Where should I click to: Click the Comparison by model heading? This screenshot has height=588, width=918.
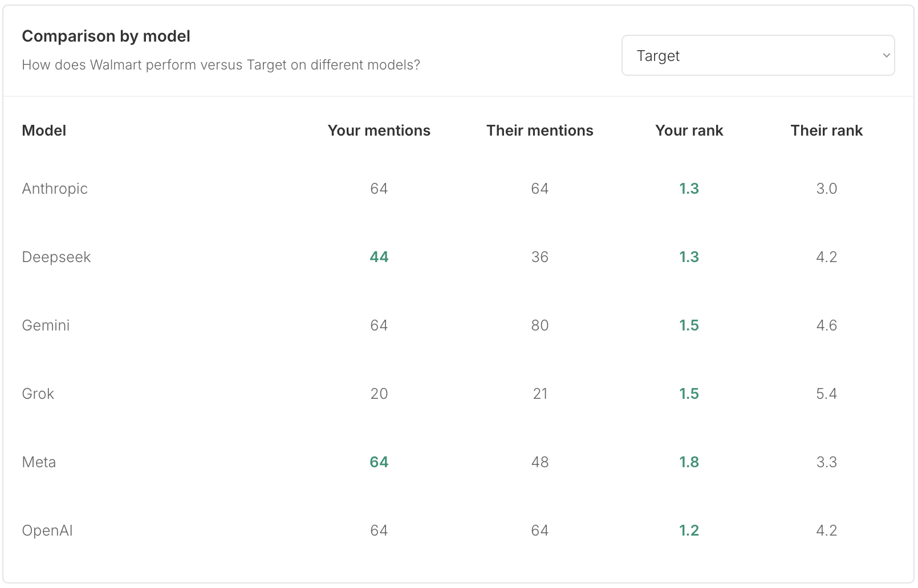106,36
